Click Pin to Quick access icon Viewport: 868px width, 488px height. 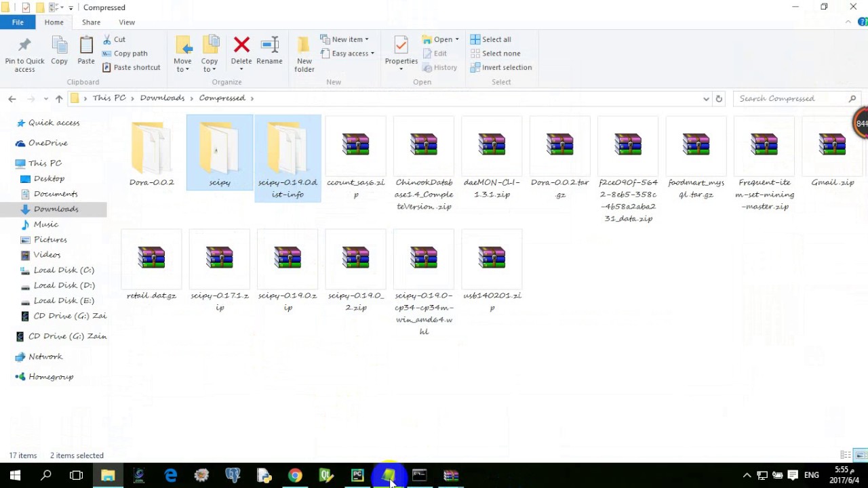coord(24,54)
